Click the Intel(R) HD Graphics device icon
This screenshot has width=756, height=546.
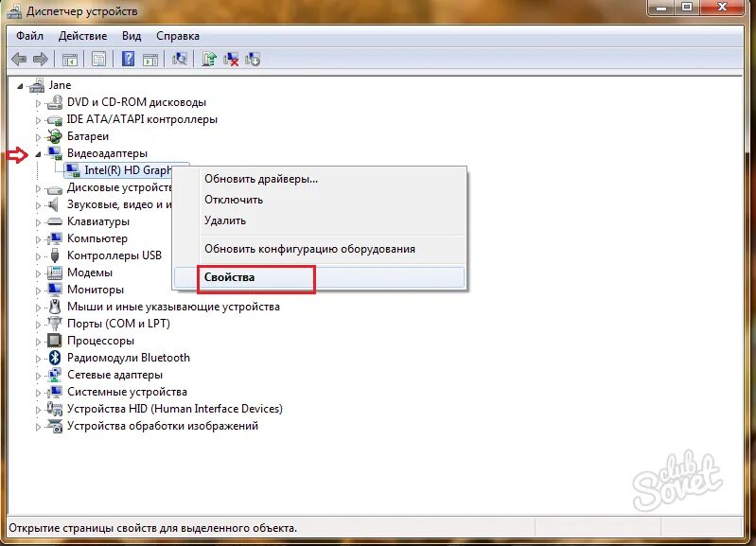click(x=72, y=170)
